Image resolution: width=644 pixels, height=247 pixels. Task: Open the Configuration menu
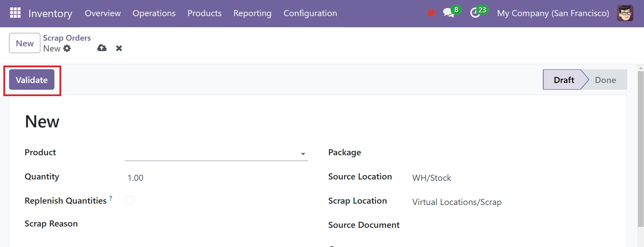(310, 13)
